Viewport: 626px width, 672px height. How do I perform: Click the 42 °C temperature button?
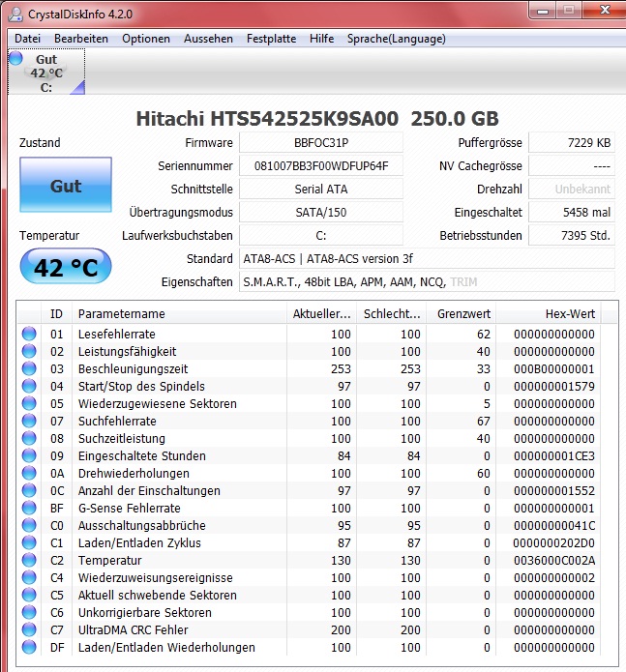(66, 267)
